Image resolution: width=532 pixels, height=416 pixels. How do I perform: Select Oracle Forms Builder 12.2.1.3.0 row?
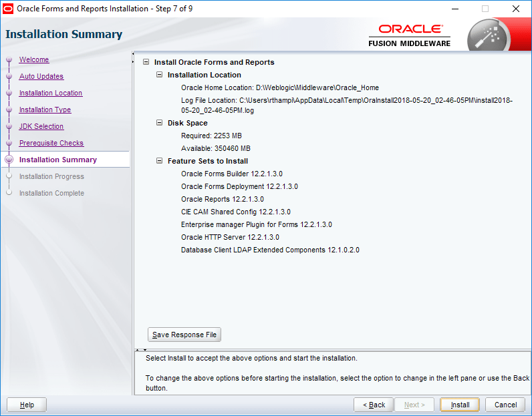pos(232,174)
